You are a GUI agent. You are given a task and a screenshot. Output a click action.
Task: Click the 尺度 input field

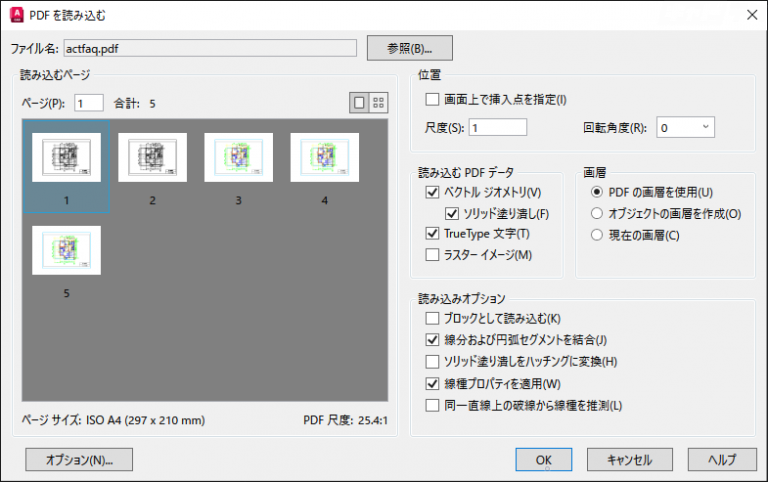[x=497, y=127]
